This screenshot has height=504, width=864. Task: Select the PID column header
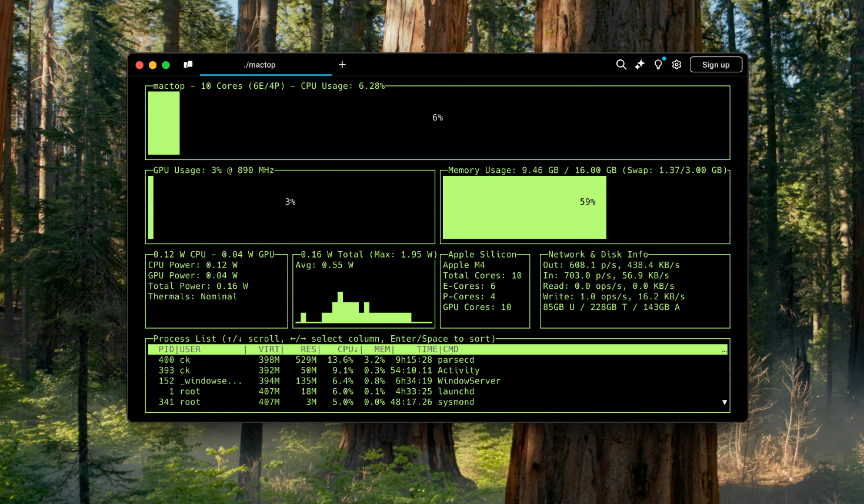pyautogui.click(x=166, y=349)
